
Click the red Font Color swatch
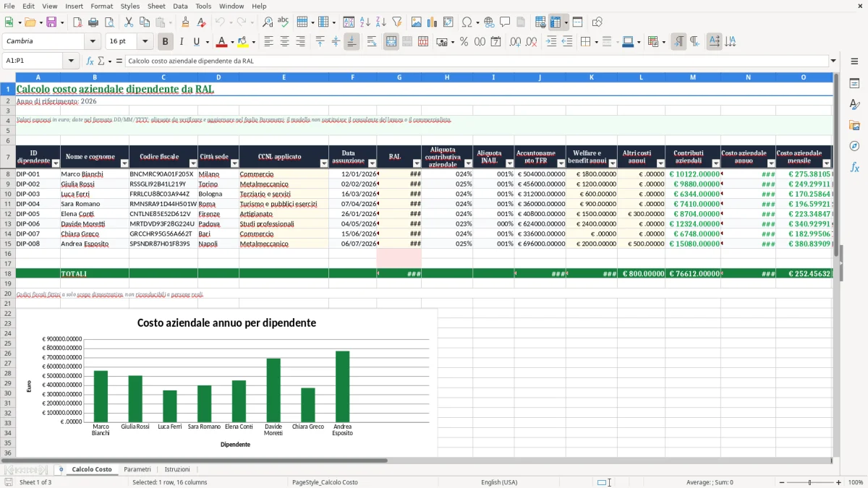(x=222, y=42)
